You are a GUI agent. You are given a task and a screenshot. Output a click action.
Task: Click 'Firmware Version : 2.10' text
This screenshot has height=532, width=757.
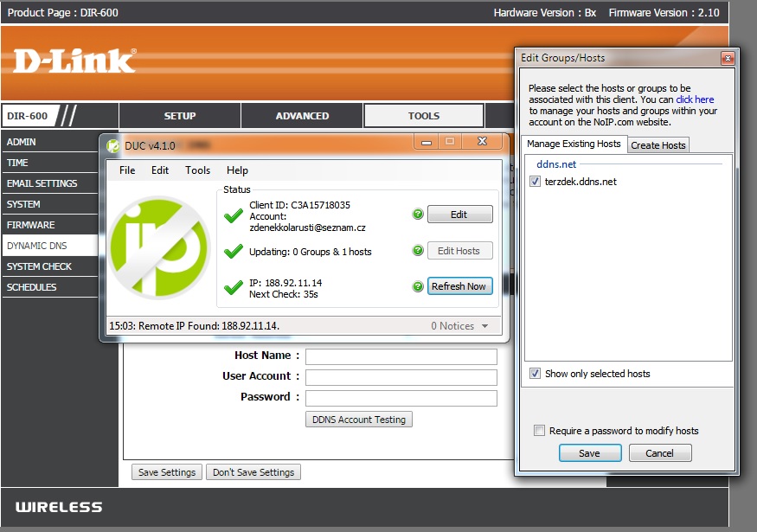click(x=664, y=13)
